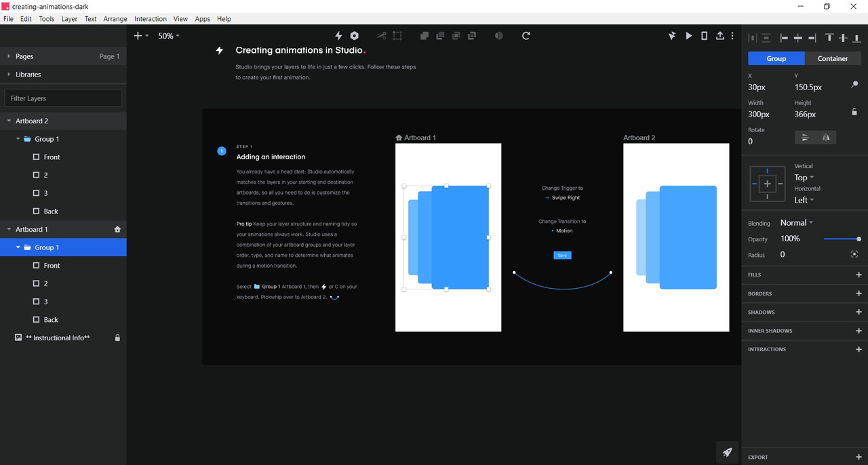Flip the selection vertically

[805, 138]
